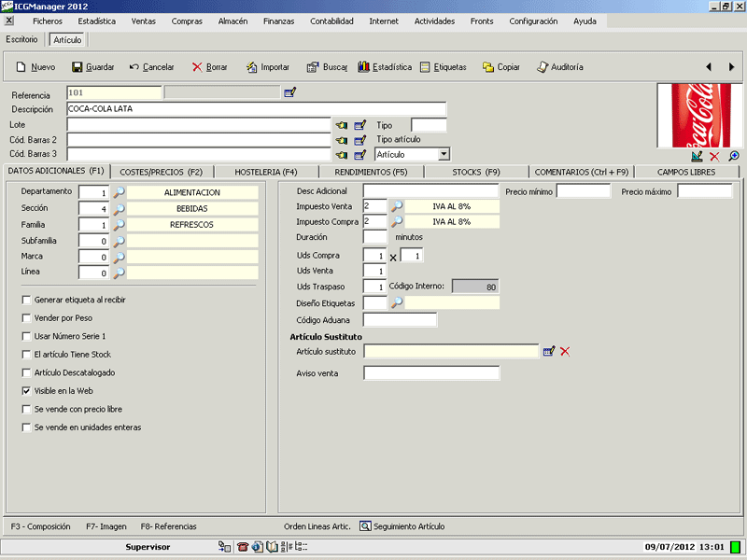The image size is (747, 560).
Task: Click the Descripción text field
Action: (256, 109)
